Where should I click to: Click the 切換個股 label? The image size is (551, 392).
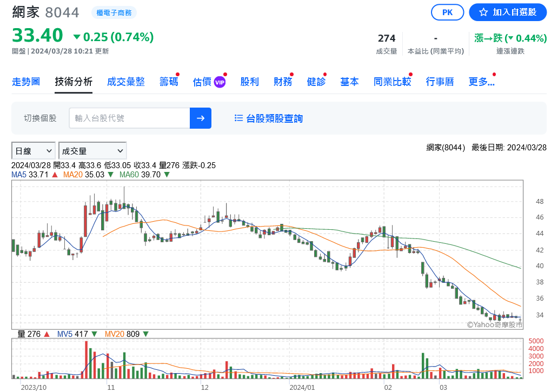40,118
